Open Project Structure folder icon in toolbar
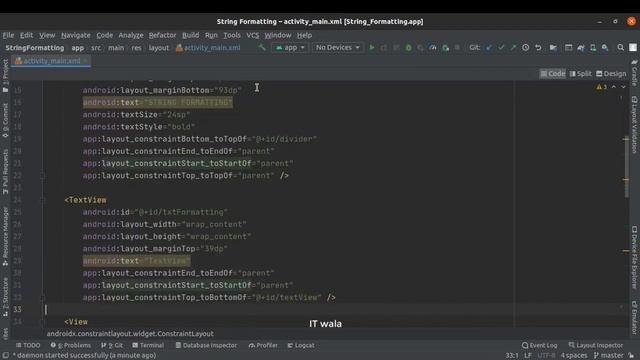Viewport: 640px width, 360px height. tap(553, 48)
